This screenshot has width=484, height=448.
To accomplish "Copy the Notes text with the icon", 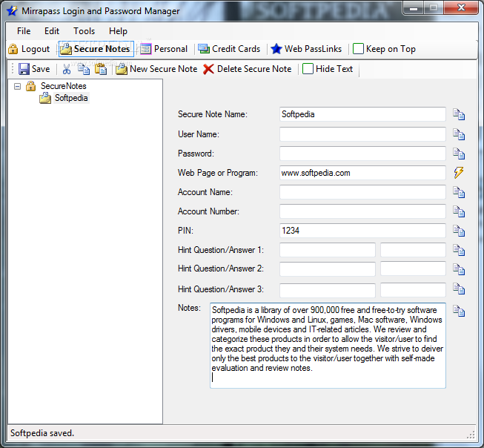I will pos(459,311).
